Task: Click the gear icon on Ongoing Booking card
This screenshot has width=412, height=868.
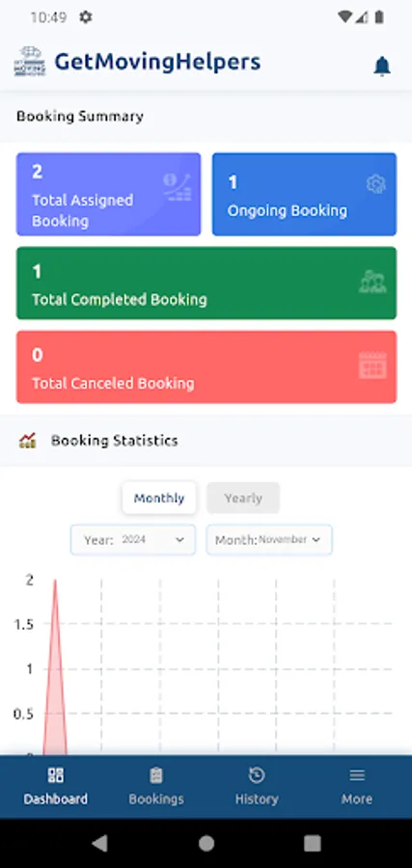Action: click(x=376, y=184)
